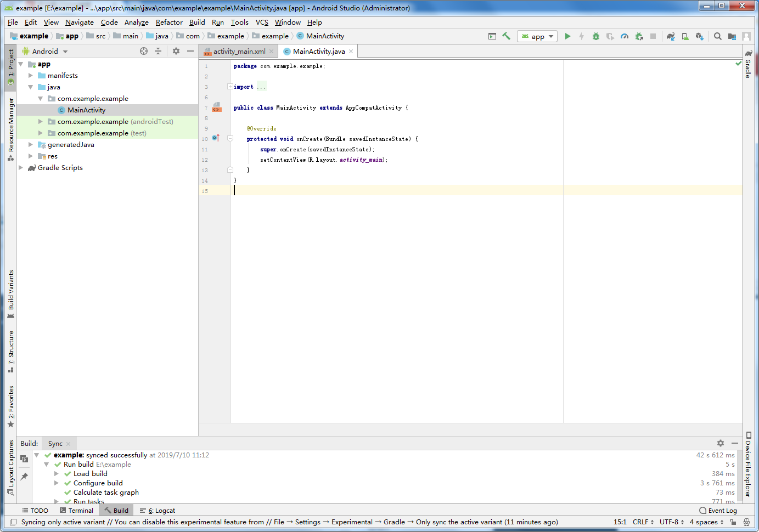The width and height of the screenshot is (759, 532).
Task: Pin the Build tab with the pin icon
Action: (x=24, y=477)
